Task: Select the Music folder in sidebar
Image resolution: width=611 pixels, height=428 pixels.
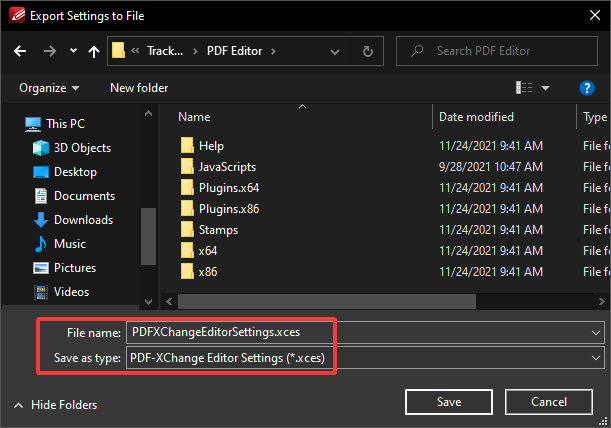Action: click(69, 244)
